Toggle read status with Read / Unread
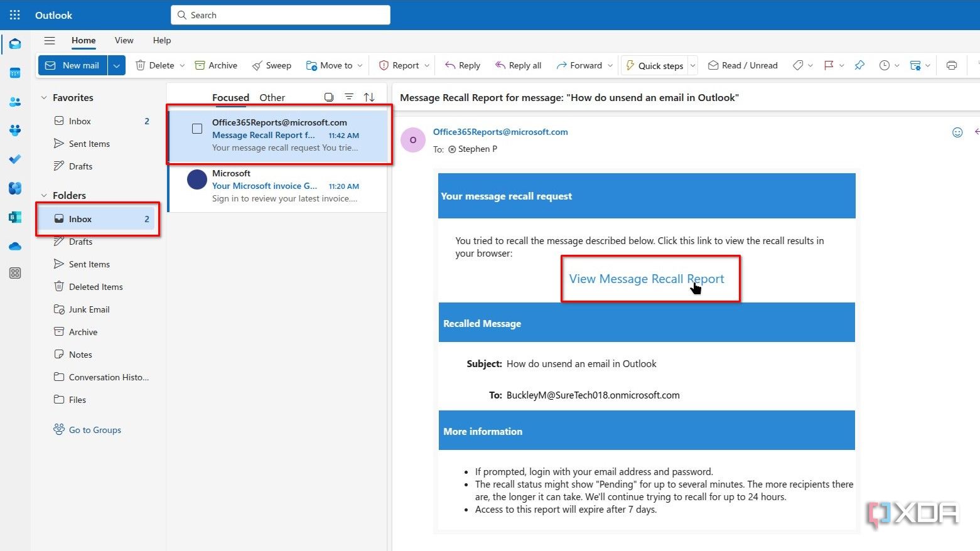The width and height of the screenshot is (980, 551). click(743, 65)
